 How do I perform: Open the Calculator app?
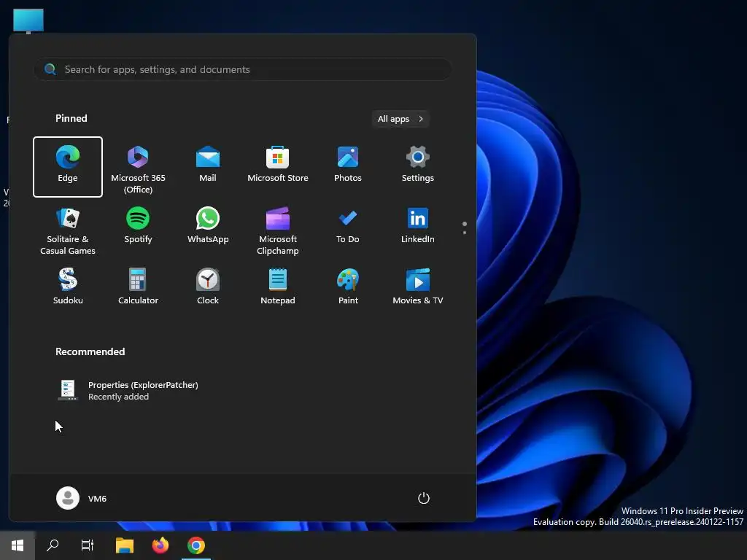click(138, 287)
